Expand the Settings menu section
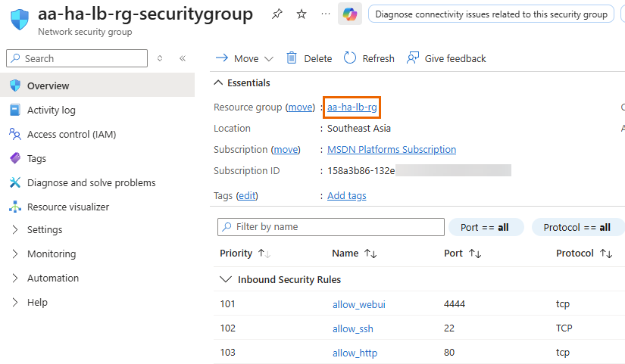 tap(45, 229)
